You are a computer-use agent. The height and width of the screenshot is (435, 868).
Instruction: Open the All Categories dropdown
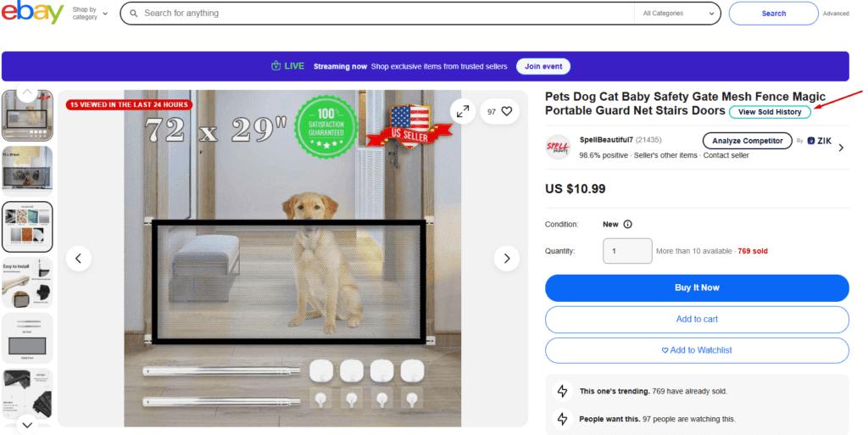[x=678, y=14]
